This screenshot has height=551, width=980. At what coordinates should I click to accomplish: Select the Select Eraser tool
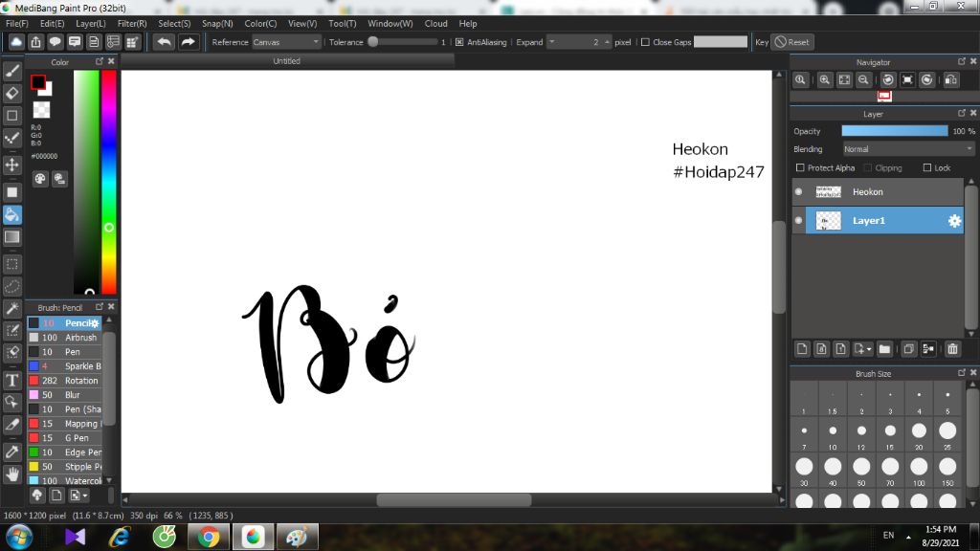click(x=11, y=352)
